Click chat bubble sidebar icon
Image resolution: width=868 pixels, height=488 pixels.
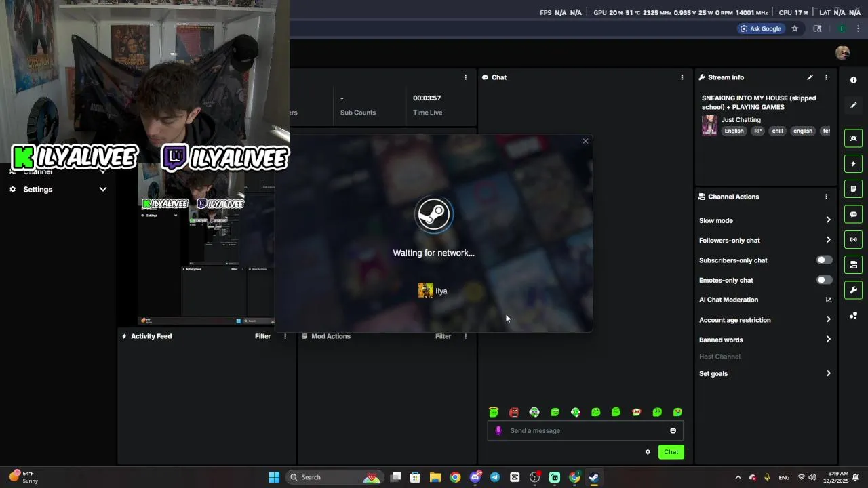[853, 214]
